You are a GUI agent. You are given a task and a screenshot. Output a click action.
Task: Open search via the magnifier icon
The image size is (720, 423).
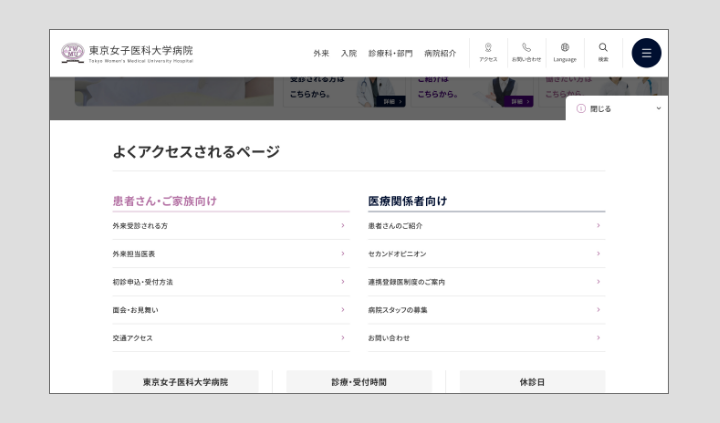pyautogui.click(x=603, y=48)
